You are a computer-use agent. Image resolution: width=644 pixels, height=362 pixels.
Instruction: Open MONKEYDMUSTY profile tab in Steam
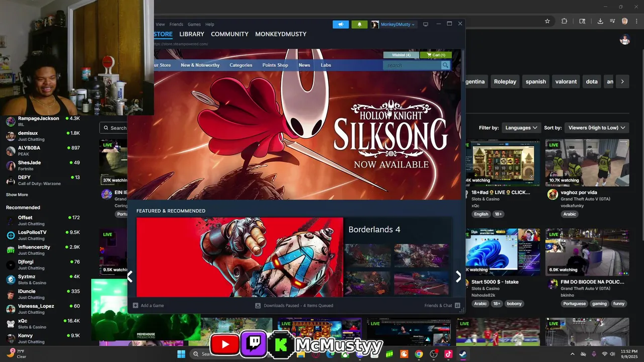281,34
